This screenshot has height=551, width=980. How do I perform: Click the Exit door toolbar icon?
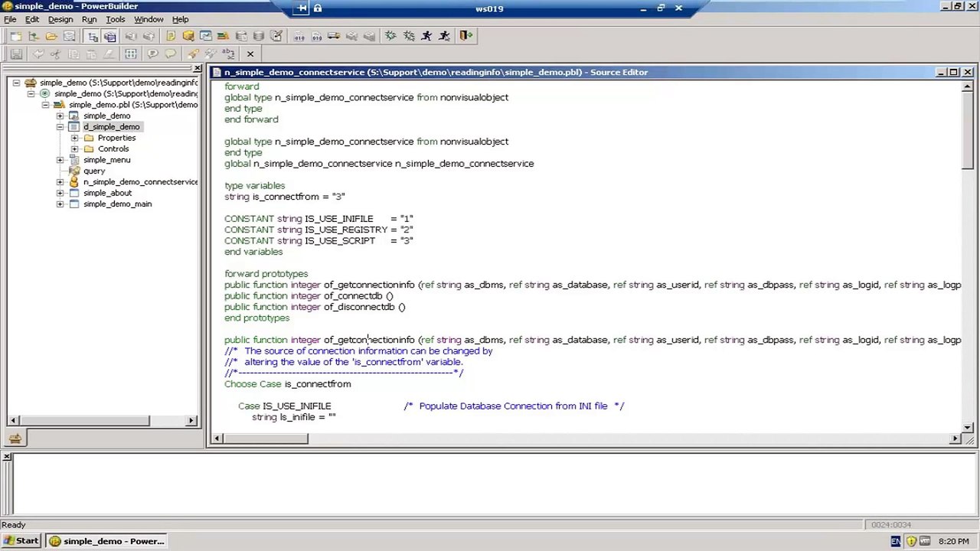click(466, 36)
